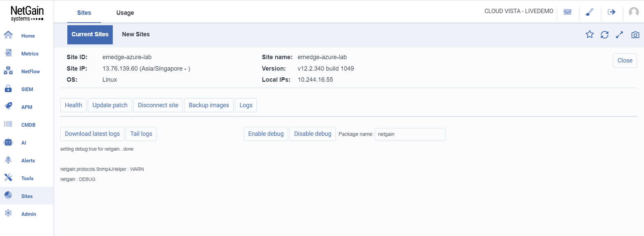Image resolution: width=644 pixels, height=236 pixels.
Task: Click the Disconnect site button
Action: (x=158, y=105)
